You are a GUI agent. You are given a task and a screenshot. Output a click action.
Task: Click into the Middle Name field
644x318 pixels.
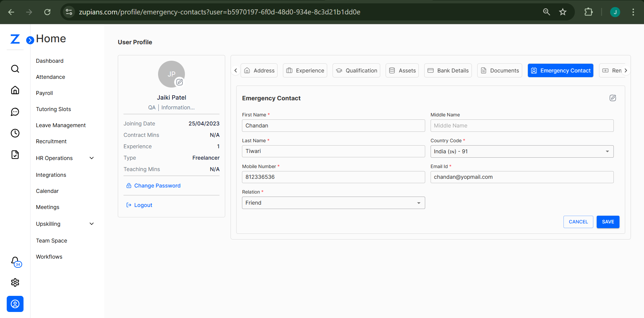[x=522, y=126]
